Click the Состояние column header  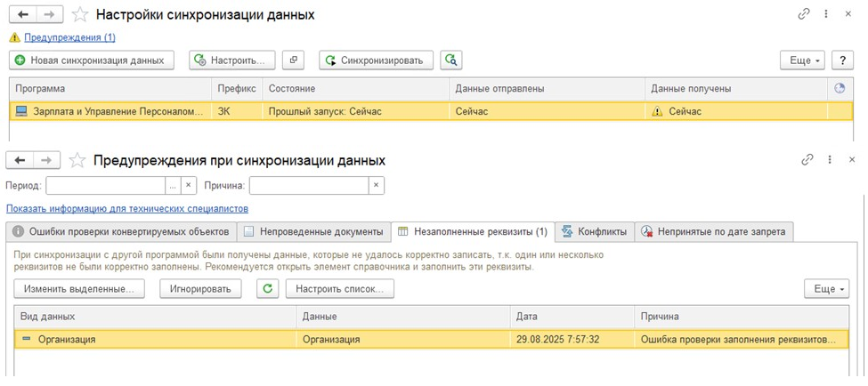(356, 88)
